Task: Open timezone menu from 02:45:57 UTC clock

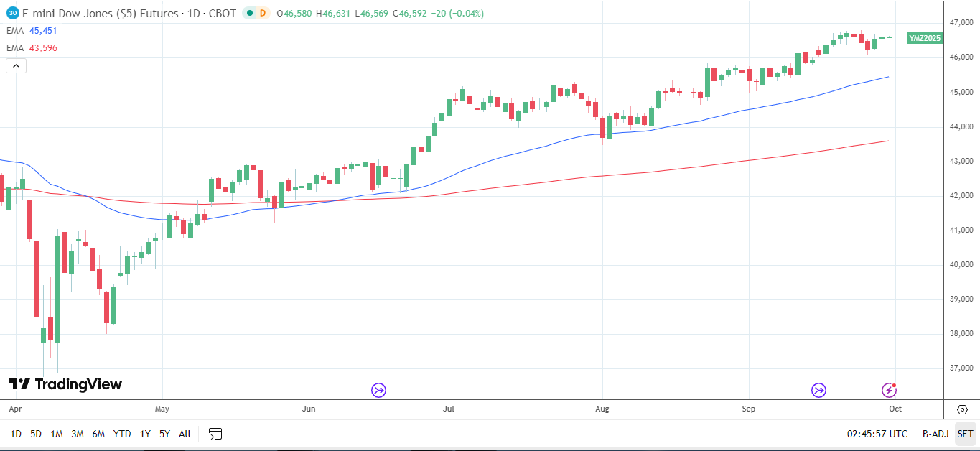Action: pos(877,434)
